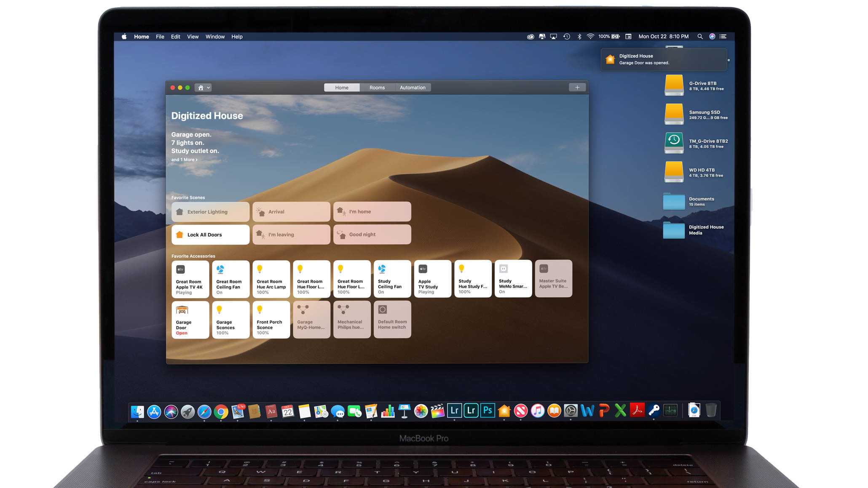
Task: Switch to the Rooms tab
Action: (376, 88)
